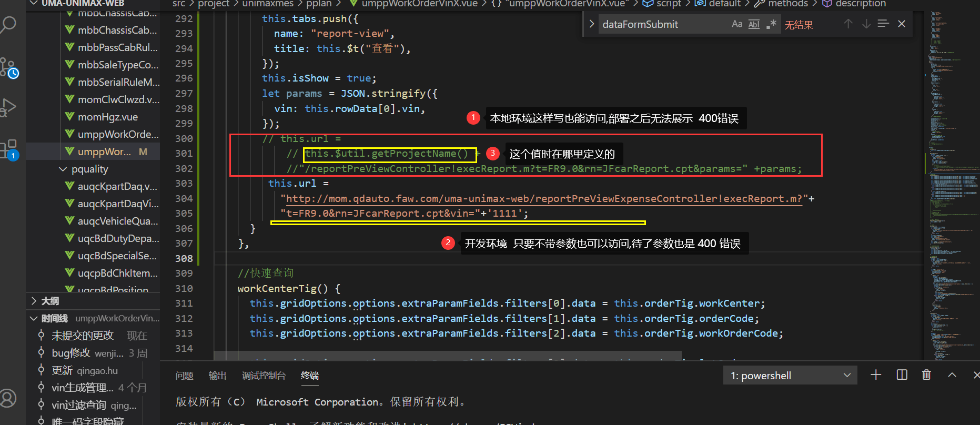
Task: Click breadcrumb item methods
Action: coord(787,4)
